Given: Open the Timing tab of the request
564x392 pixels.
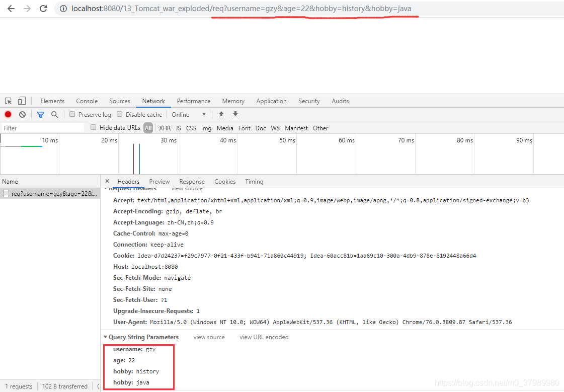Looking at the screenshot, I should pos(254,181).
